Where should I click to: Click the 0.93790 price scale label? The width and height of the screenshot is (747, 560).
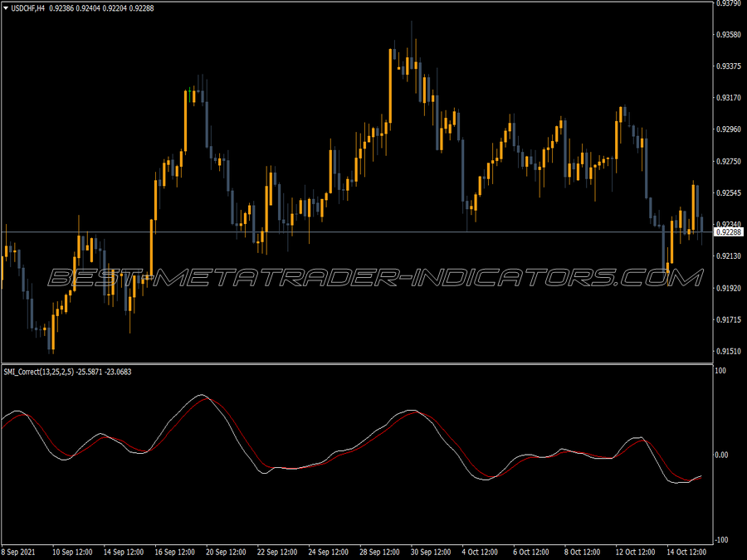[729, 3]
